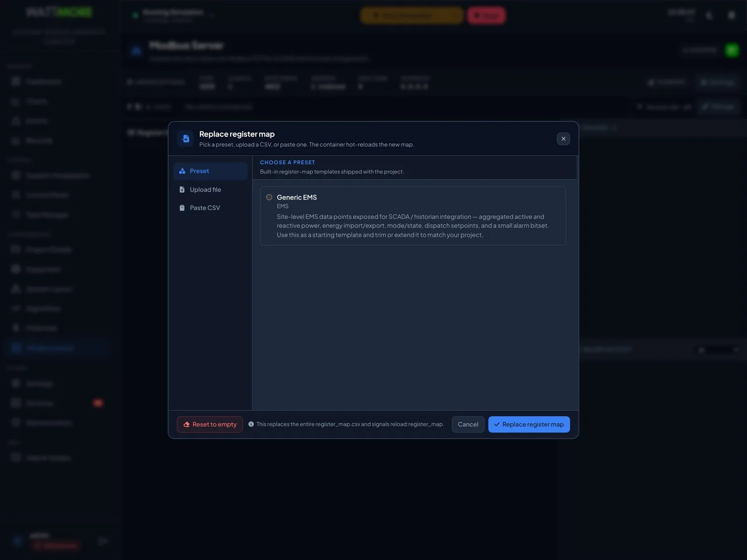Click the 'This replaces the entire register_map.csv' note
The width and height of the screenshot is (747, 560).
click(350, 424)
